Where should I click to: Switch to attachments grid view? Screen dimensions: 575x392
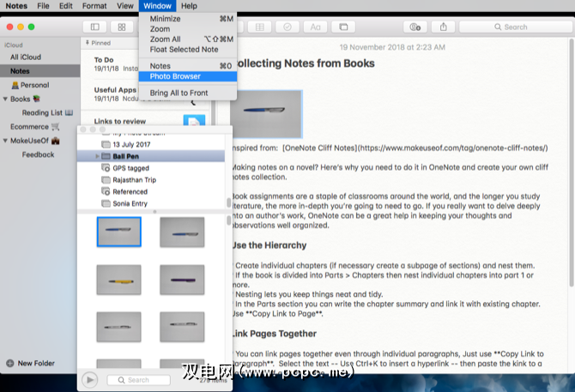pyautogui.click(x=122, y=27)
